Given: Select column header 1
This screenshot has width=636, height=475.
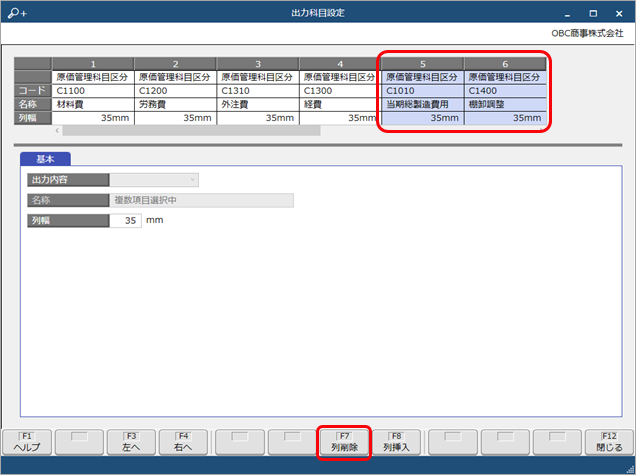Looking at the screenshot, I should coord(93,64).
